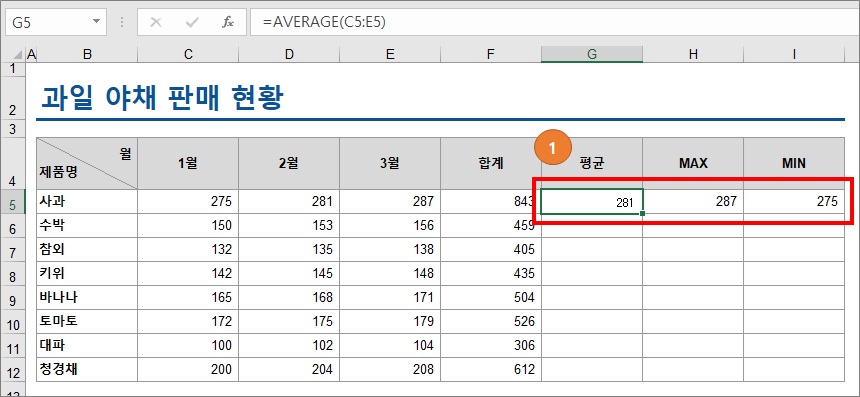The width and height of the screenshot is (860, 397).
Task: Click the fill handle of cell G5
Action: tap(642, 213)
